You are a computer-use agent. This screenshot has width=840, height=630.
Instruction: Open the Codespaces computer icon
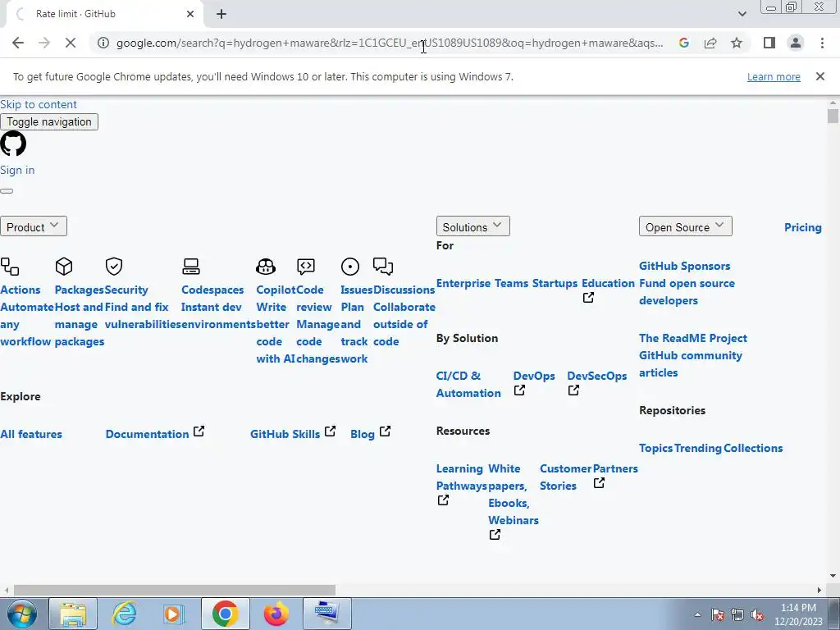tap(190, 267)
